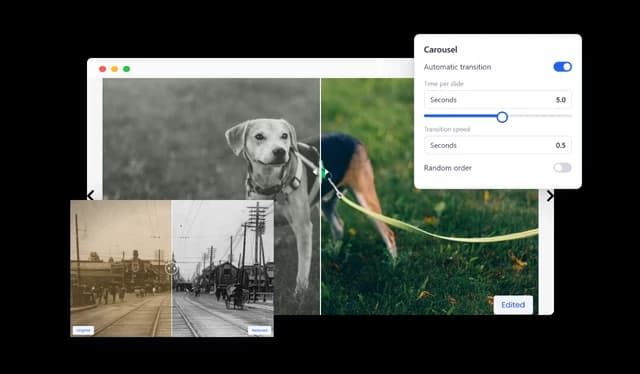
Task: Click the Random order label
Action: pyautogui.click(x=447, y=168)
